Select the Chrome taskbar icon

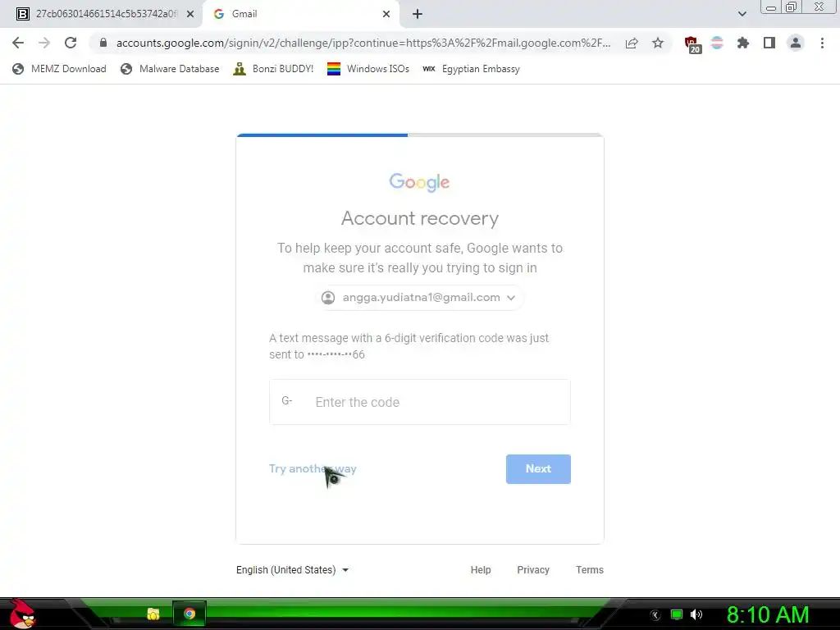[x=189, y=614]
